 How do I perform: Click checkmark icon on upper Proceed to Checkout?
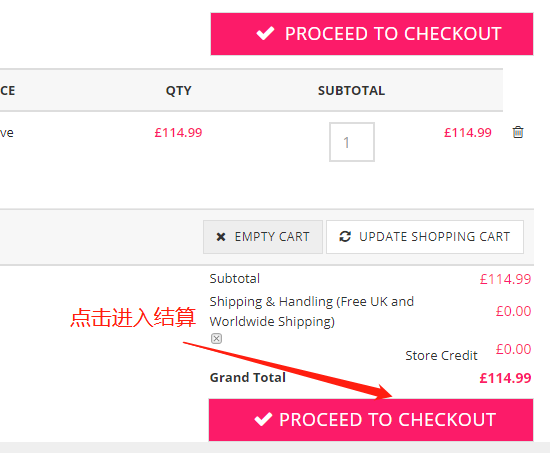tap(265, 34)
